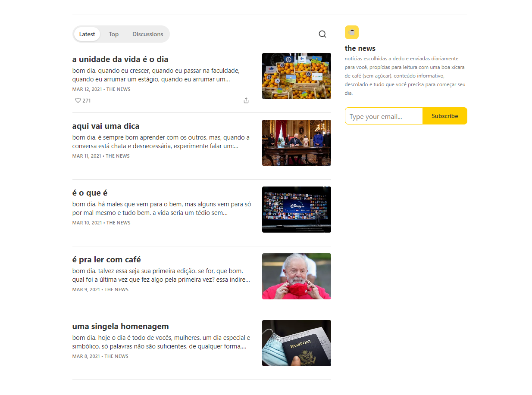Focus the 'Type your email...' field
This screenshot has height=395, width=532.
click(x=384, y=116)
